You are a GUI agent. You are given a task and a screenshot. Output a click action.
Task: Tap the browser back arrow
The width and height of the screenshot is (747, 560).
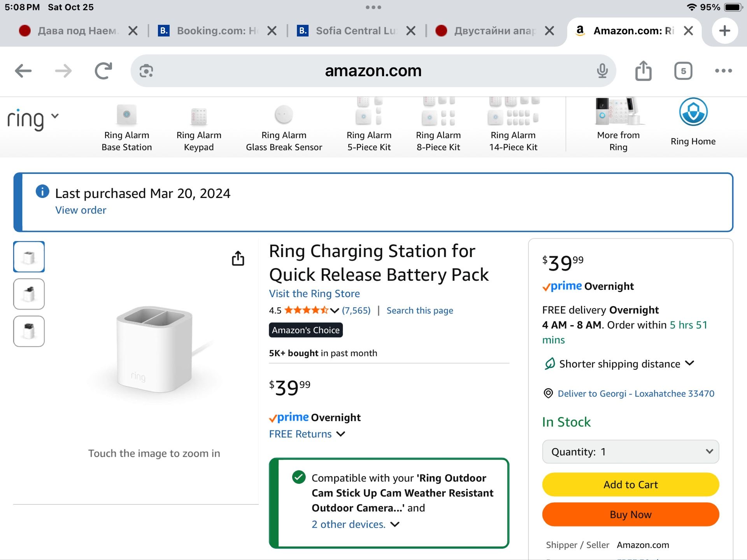point(23,71)
